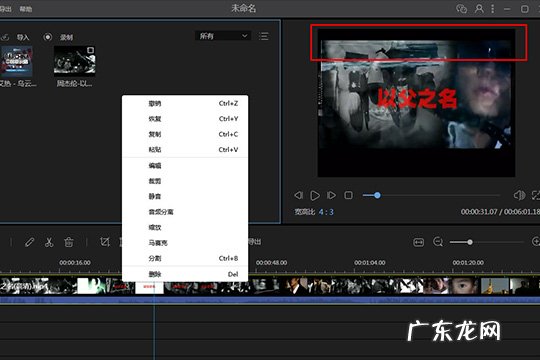This screenshot has width=540, height=360.
Task: Choose 缩放 from the context menu
Action: coord(185,228)
